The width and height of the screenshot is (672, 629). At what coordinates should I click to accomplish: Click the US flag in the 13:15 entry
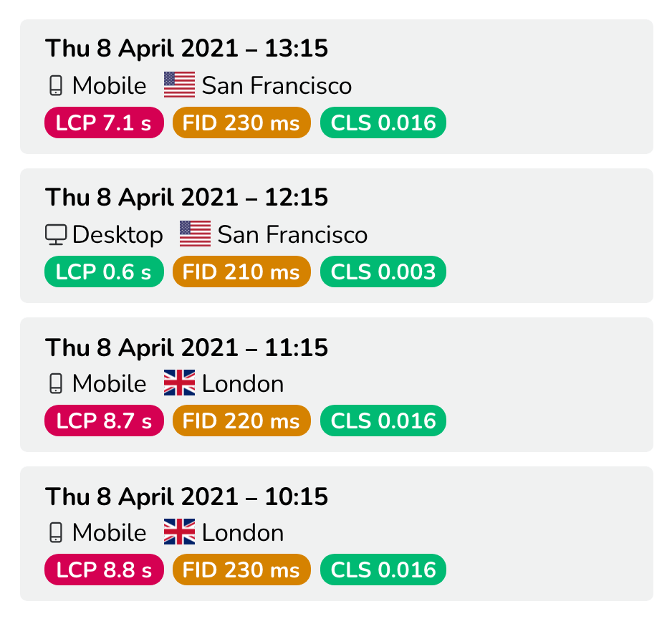coord(180,85)
